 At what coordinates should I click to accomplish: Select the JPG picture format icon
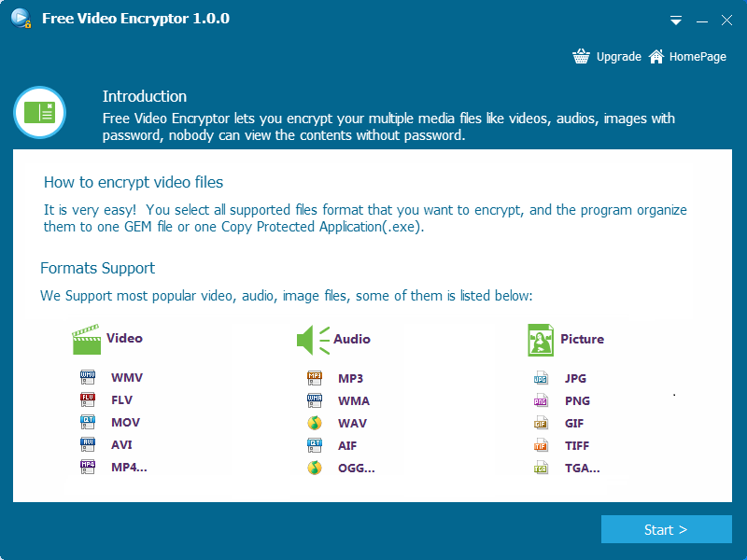542,378
